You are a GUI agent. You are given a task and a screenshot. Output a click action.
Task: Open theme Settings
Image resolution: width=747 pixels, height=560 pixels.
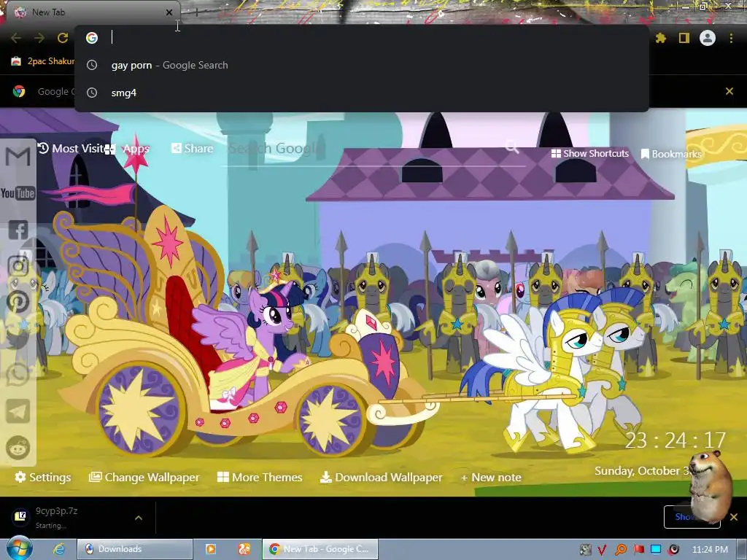(42, 477)
